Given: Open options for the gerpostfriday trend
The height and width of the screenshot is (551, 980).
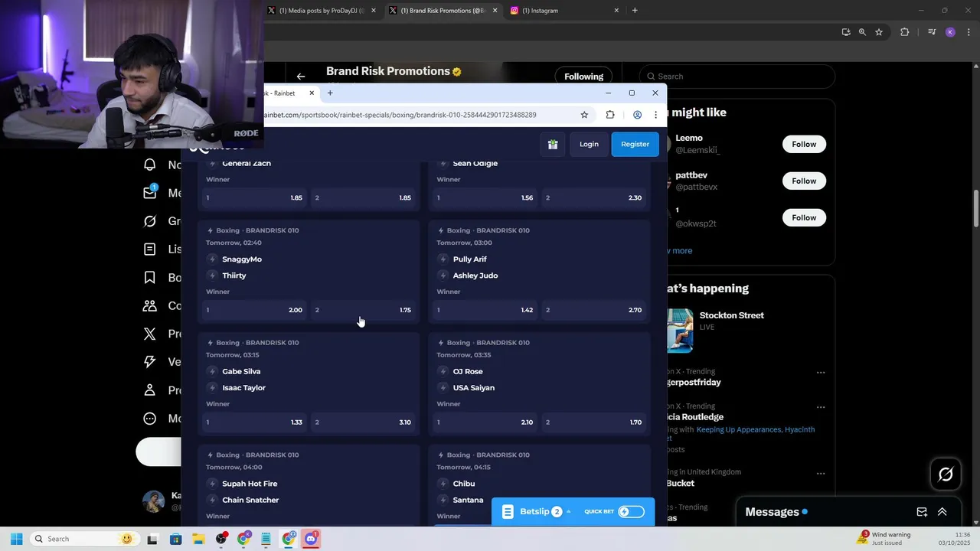Looking at the screenshot, I should click(821, 373).
